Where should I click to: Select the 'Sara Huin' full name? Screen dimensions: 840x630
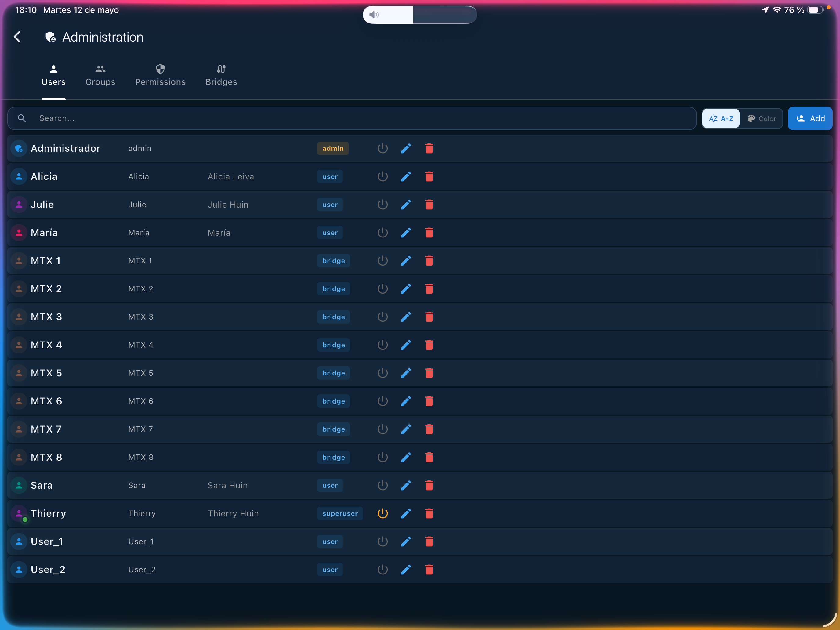[227, 486]
